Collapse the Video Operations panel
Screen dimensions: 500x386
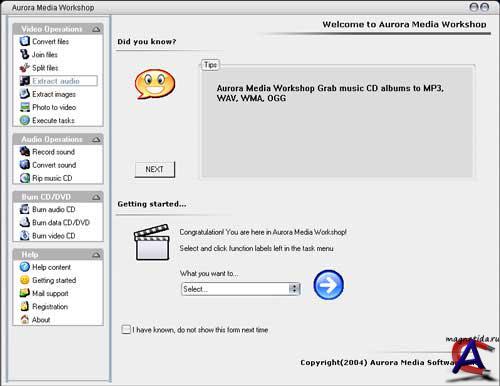96,29
